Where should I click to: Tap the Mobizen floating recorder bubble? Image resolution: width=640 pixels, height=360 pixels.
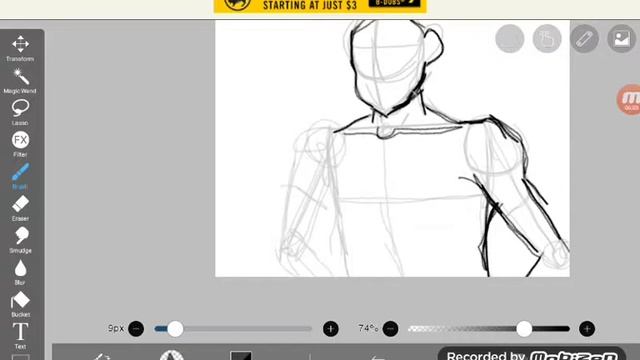pos(629,100)
